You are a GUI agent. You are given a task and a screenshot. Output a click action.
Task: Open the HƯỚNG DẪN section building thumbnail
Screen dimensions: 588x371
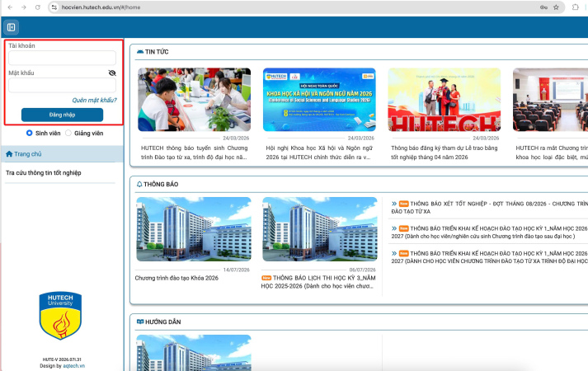(x=194, y=353)
